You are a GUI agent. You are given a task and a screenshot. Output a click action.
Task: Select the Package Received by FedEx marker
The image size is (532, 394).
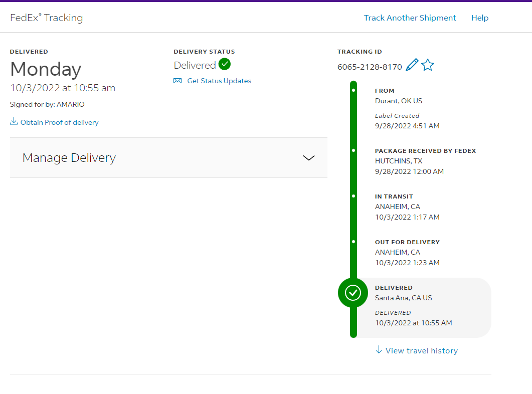tap(353, 150)
